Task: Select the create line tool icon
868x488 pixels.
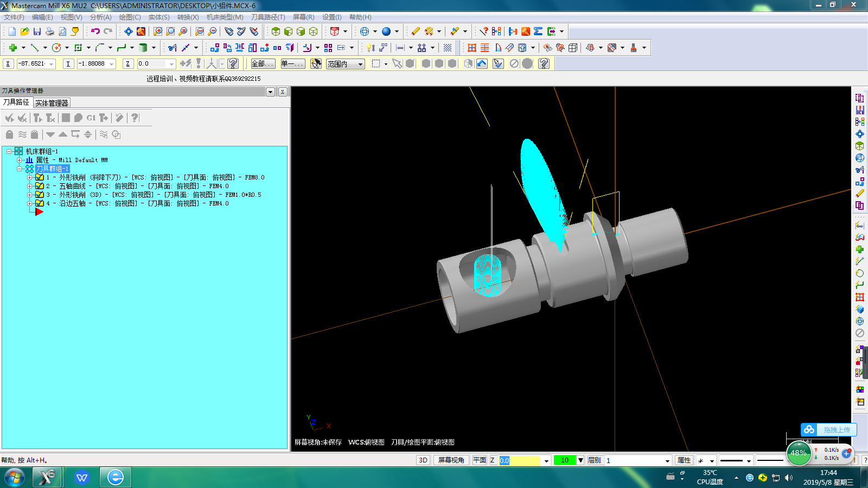Action: tap(35, 48)
